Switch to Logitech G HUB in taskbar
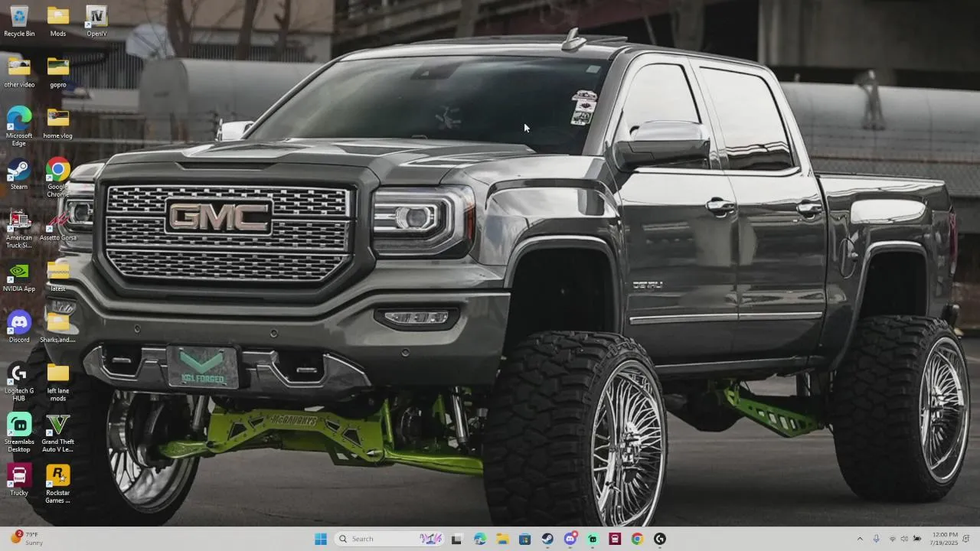The height and width of the screenshot is (551, 980). 660,539
